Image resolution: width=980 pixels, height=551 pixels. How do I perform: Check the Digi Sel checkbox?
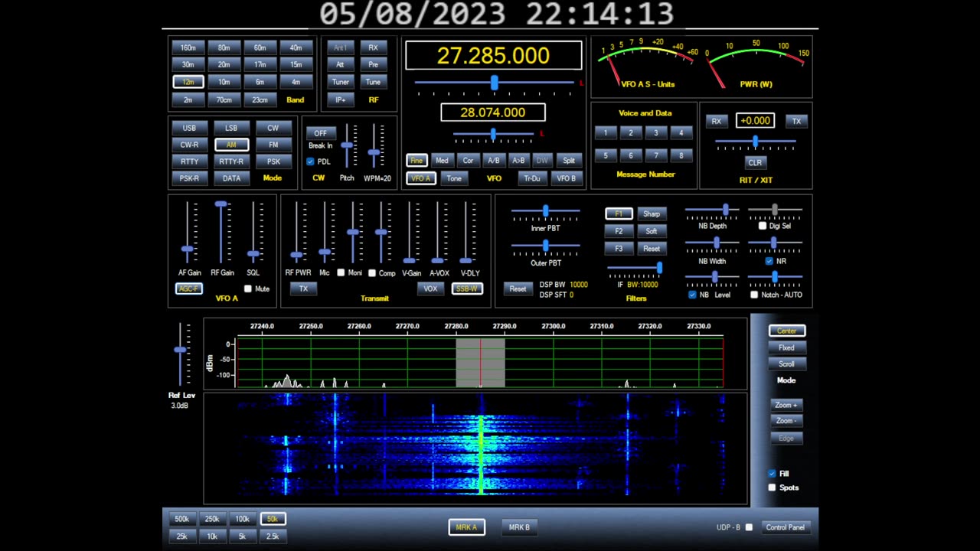click(x=762, y=226)
